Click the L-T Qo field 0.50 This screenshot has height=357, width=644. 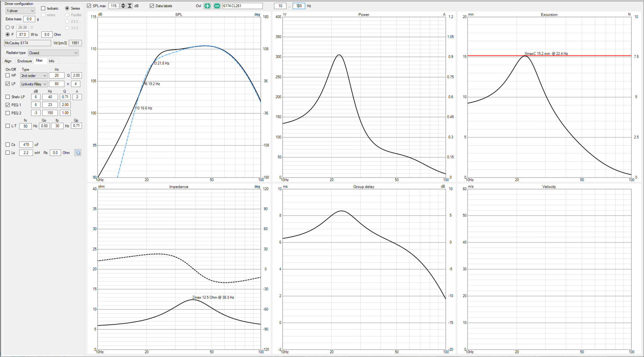click(44, 126)
